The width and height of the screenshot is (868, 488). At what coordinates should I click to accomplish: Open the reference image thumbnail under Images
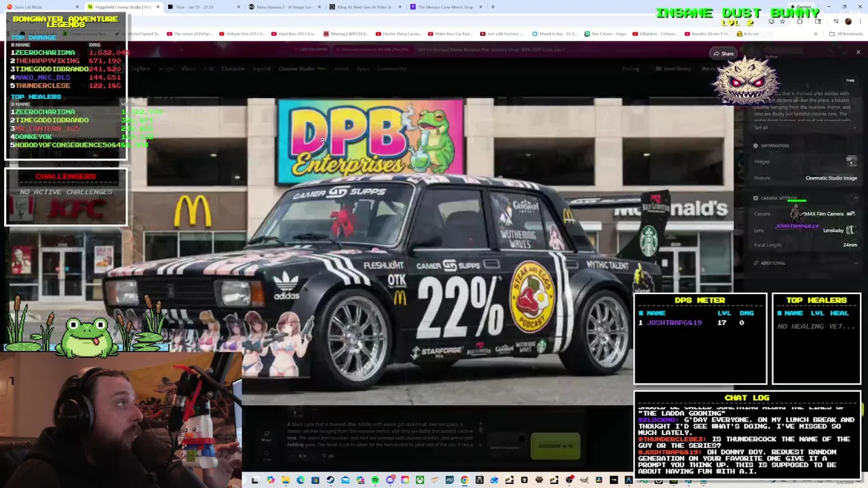point(852,161)
